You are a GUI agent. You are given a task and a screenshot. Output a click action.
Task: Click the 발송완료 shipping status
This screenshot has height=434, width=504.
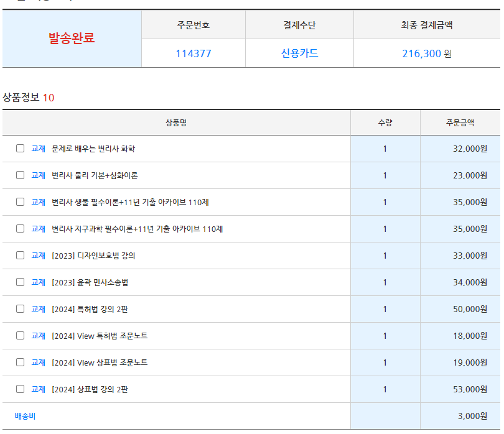point(72,39)
